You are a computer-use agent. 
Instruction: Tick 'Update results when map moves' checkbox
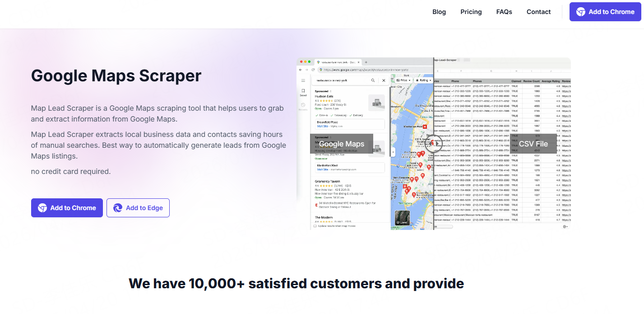click(x=315, y=226)
